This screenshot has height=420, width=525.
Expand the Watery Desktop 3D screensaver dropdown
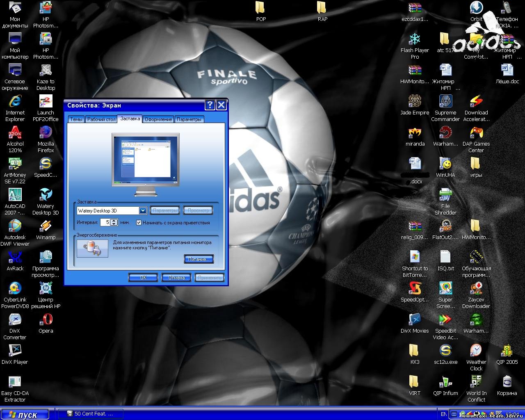click(143, 210)
